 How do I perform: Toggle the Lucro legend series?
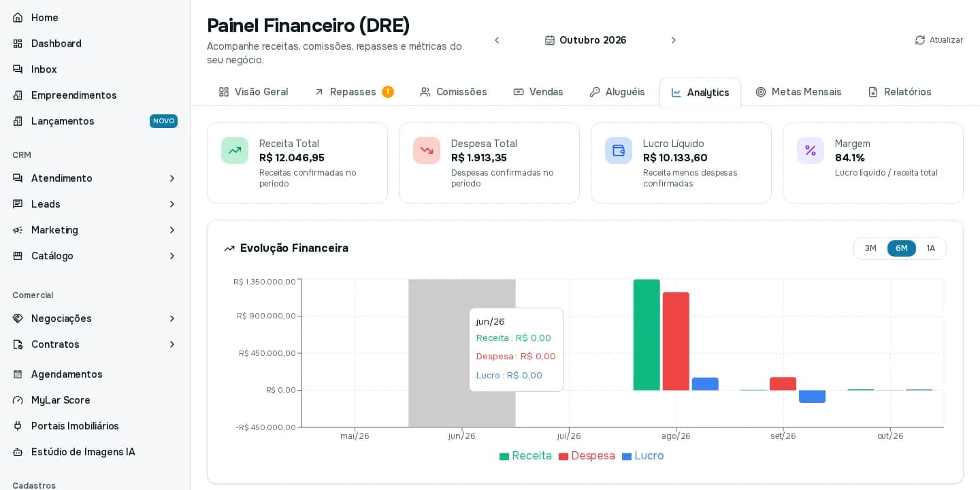(643, 456)
